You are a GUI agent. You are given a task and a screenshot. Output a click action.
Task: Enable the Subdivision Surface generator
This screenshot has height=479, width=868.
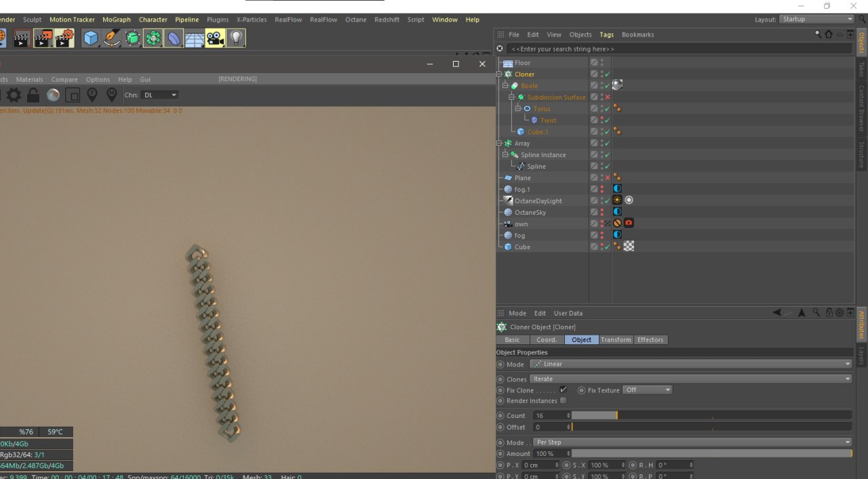608,97
